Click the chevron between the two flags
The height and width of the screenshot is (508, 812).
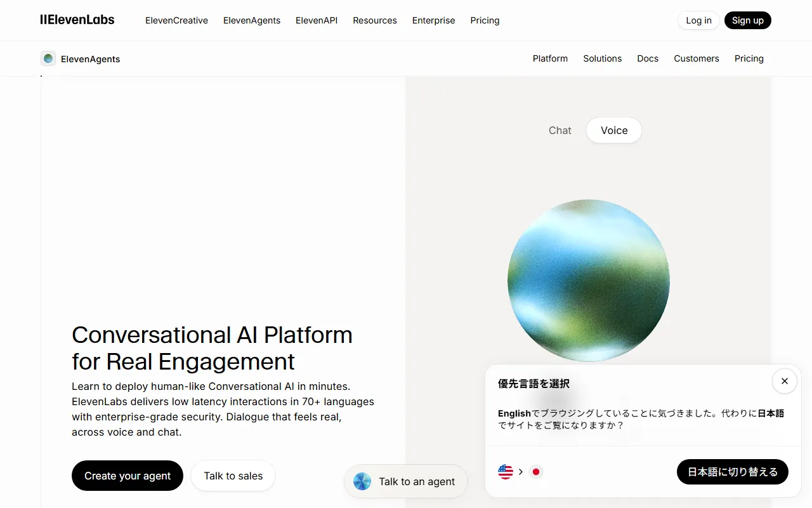coord(520,471)
